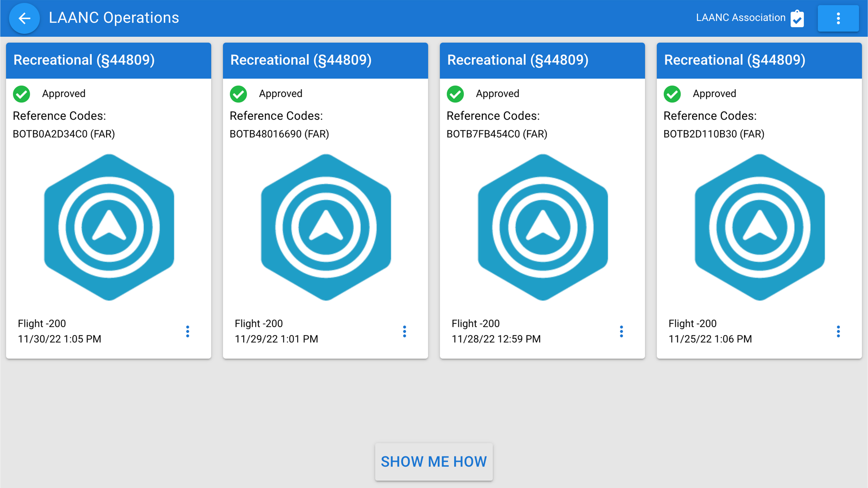The image size is (868, 488).
Task: Select hexagon flight thumbnail for BOTB0A2D34C0
Action: point(109,227)
